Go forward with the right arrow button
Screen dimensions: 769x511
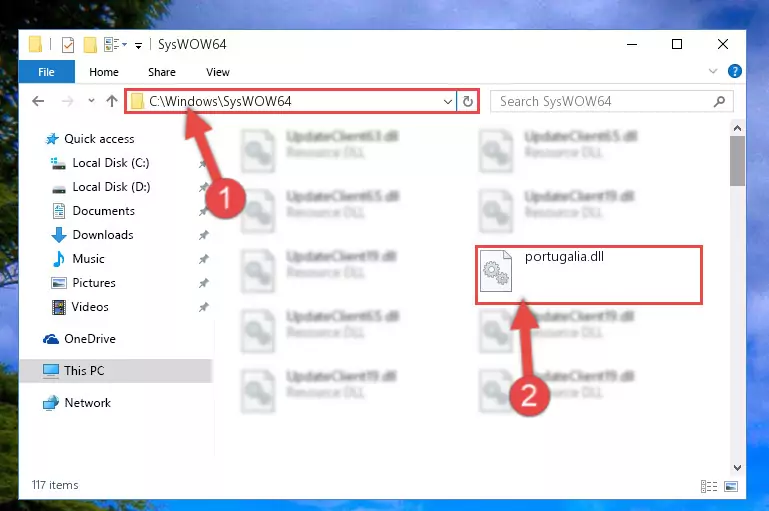tap(68, 102)
